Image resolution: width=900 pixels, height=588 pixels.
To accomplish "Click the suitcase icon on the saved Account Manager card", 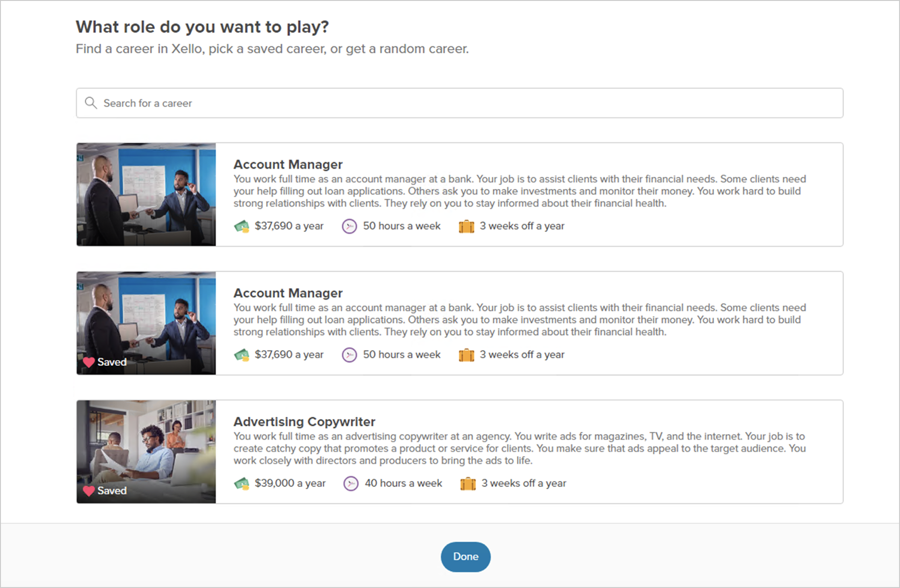I will pyautogui.click(x=466, y=355).
